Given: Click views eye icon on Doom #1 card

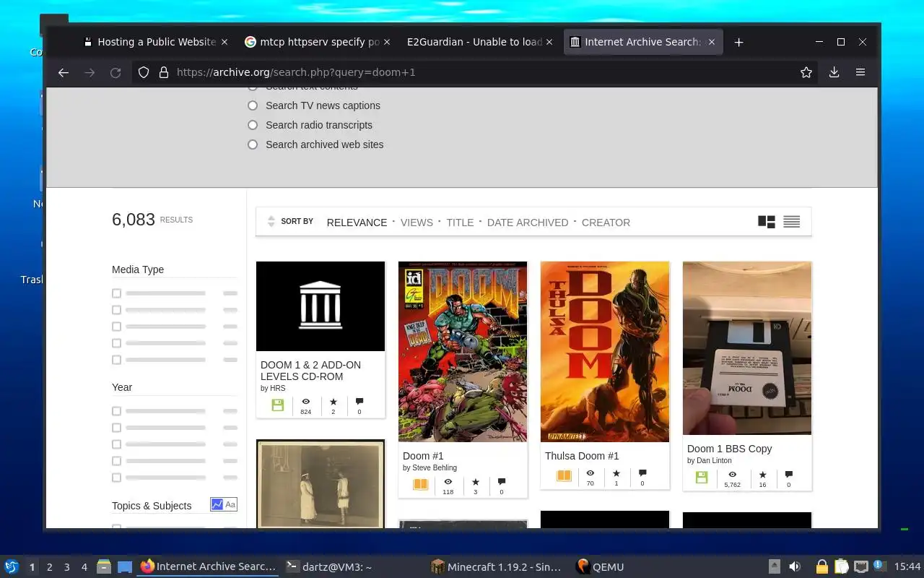Looking at the screenshot, I should (448, 482).
